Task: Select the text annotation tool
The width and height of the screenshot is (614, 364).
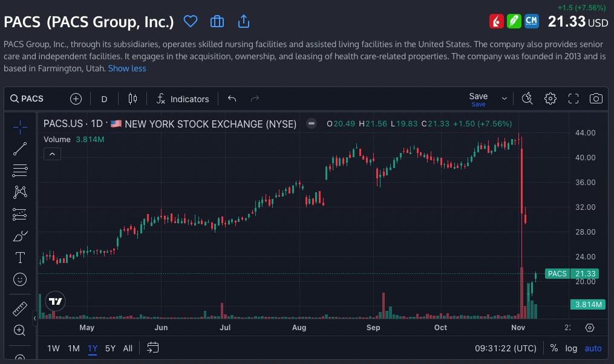Action: tap(20, 258)
